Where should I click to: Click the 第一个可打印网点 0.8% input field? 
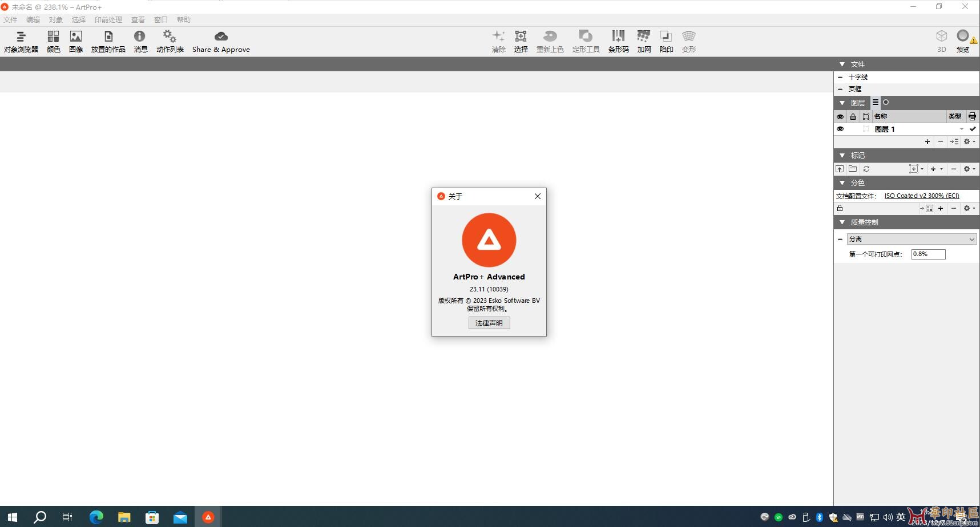tap(928, 254)
